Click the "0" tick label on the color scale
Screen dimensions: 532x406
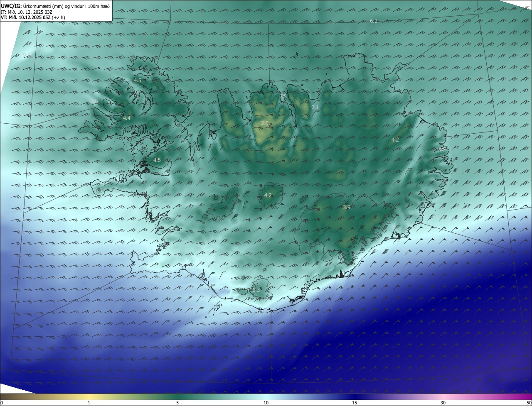pyautogui.click(x=2, y=403)
